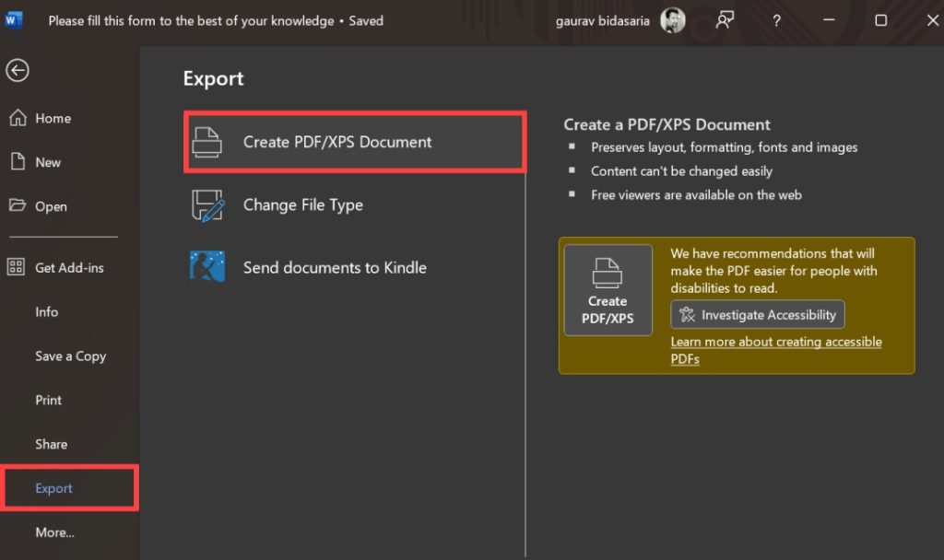
Task: Open Learn more about creating accessible PDFs link
Action: [776, 350]
